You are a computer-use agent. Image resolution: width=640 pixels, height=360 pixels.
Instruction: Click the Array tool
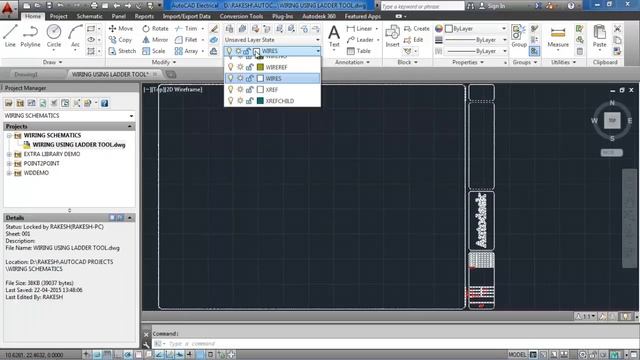tap(186, 51)
